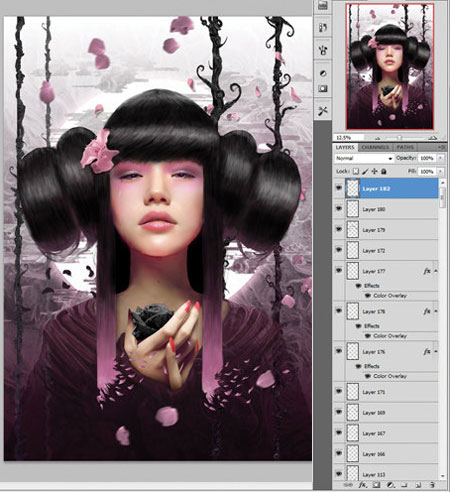Click lock all padlock icon

tap(384, 171)
